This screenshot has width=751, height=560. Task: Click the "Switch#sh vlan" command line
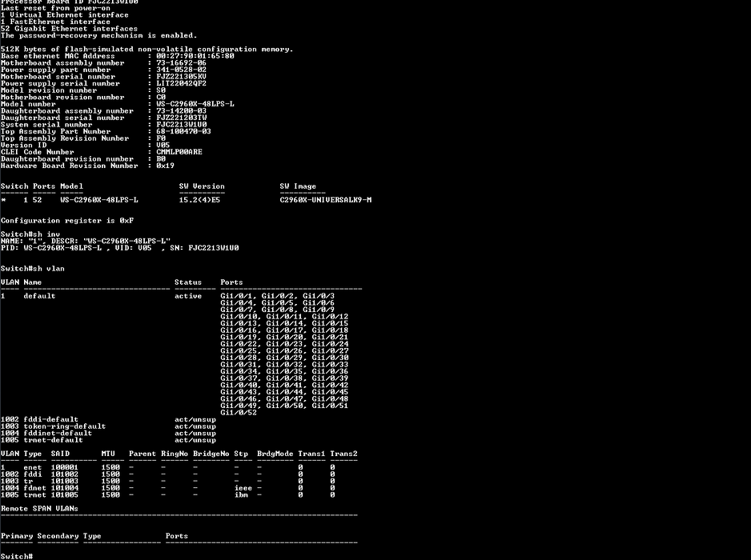coord(33,269)
